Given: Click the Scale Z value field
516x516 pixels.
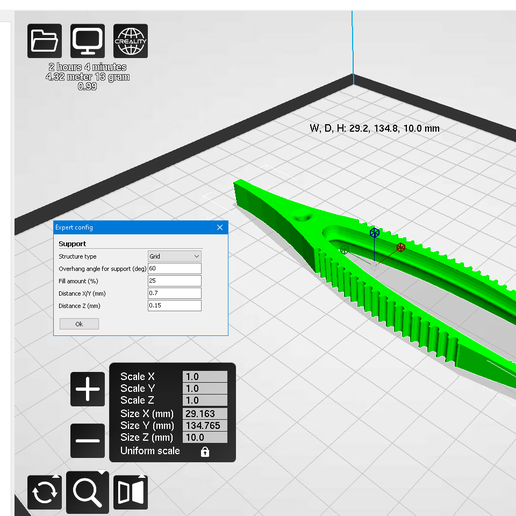Looking at the screenshot, I should point(205,400).
